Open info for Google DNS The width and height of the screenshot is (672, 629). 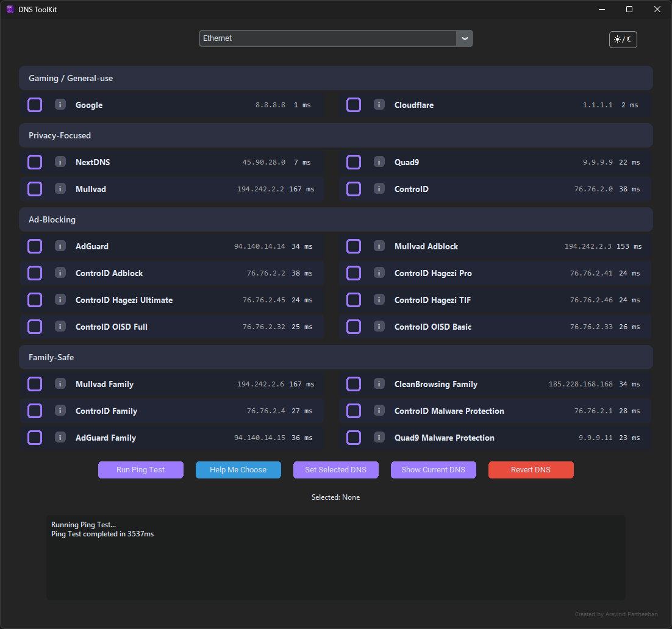pos(60,105)
